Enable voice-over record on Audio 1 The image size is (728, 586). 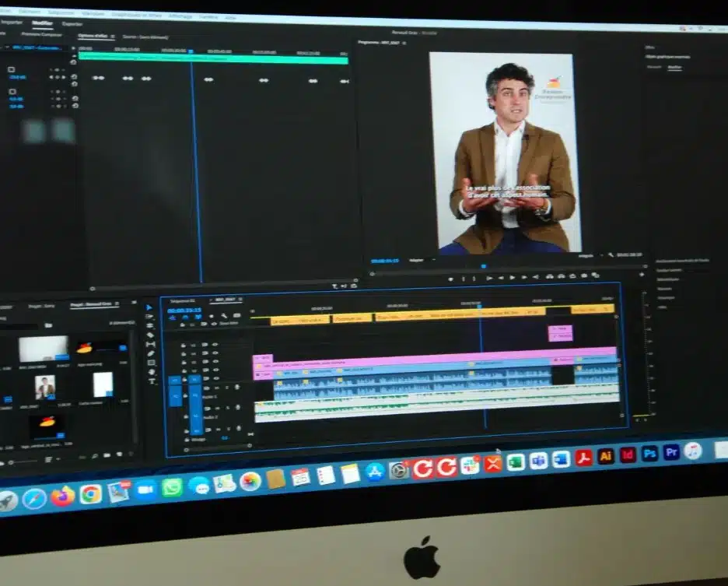pyautogui.click(x=236, y=387)
